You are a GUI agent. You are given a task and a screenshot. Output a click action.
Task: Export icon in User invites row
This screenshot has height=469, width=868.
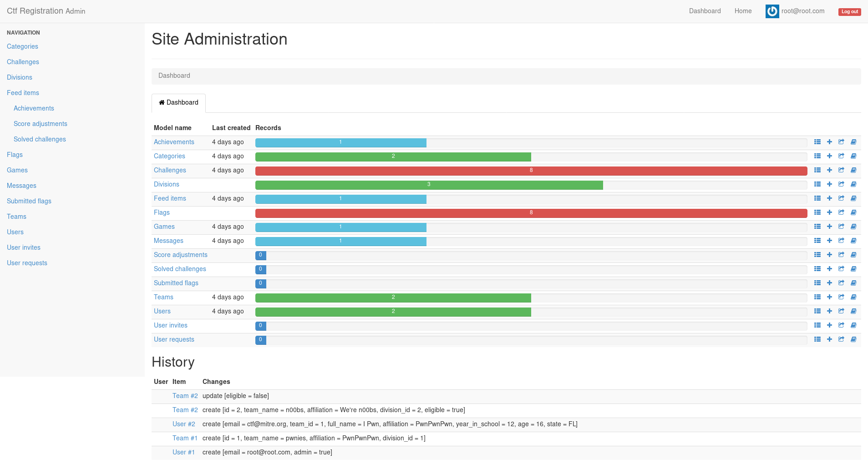841,325
